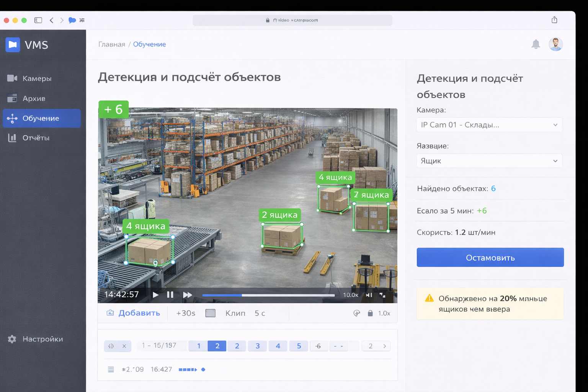Open the Ящик object type dropdown

tap(489, 161)
